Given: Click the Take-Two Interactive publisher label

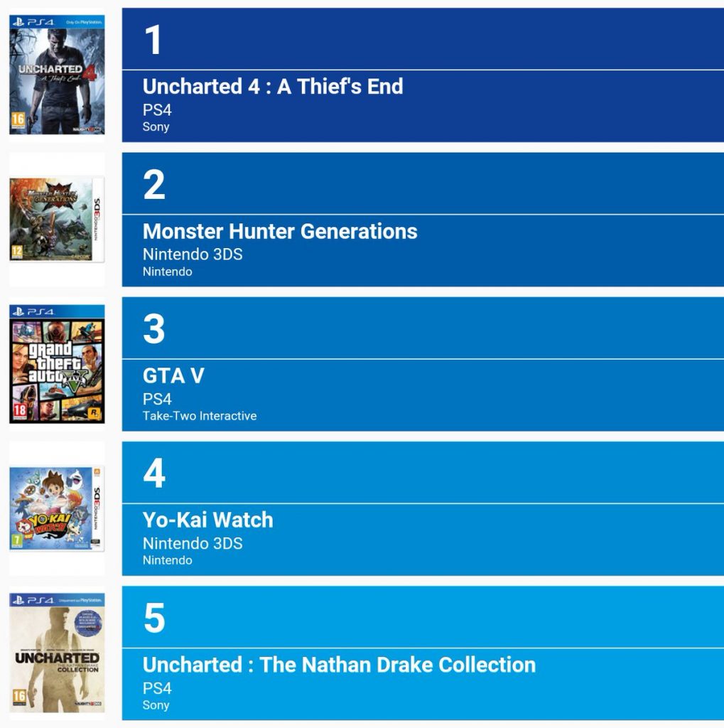Looking at the screenshot, I should point(200,415).
